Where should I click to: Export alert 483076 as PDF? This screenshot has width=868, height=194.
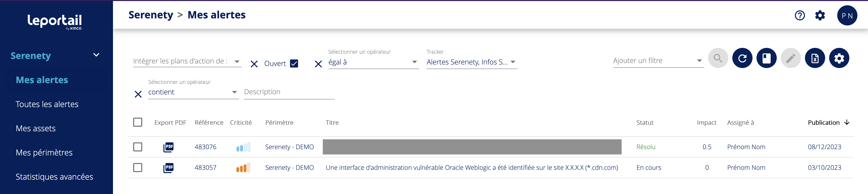168,147
